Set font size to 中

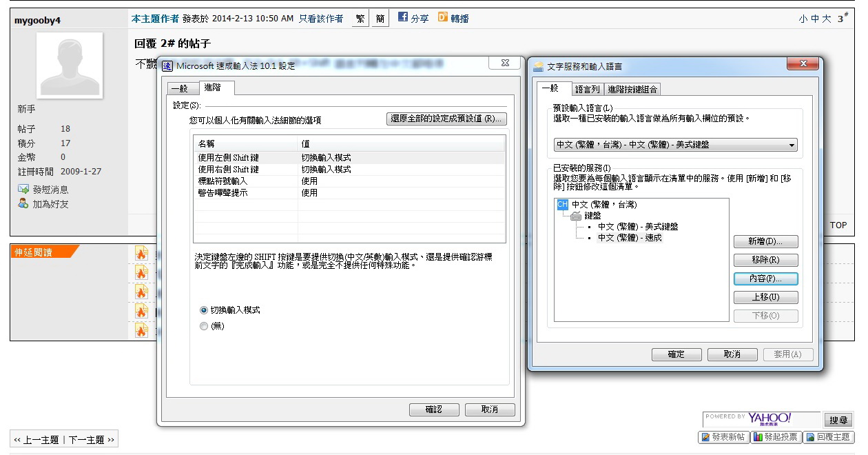[x=815, y=19]
